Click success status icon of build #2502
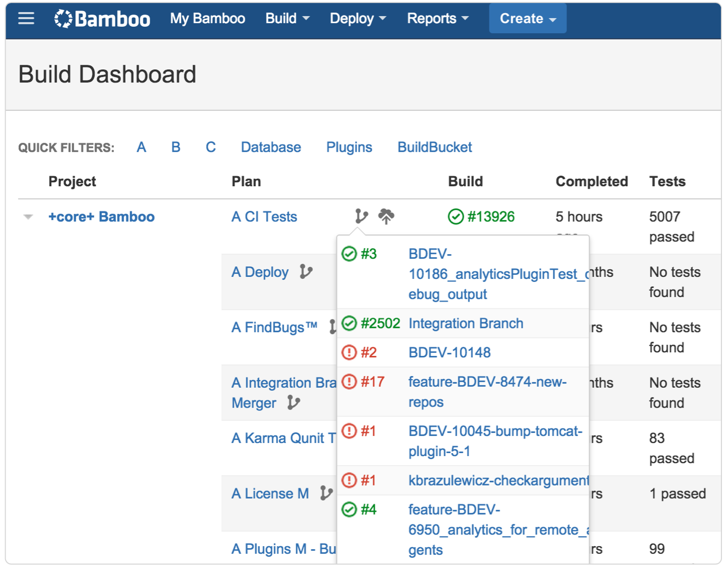 [x=349, y=323]
